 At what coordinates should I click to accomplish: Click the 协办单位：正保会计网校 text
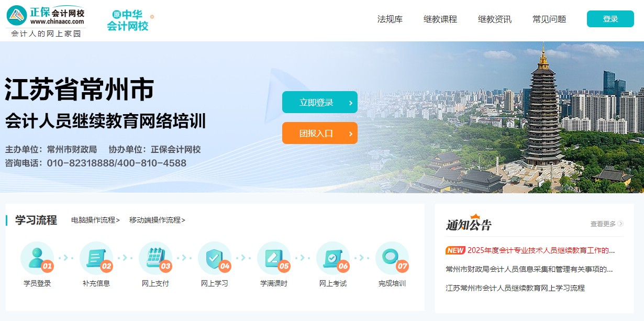coord(154,149)
